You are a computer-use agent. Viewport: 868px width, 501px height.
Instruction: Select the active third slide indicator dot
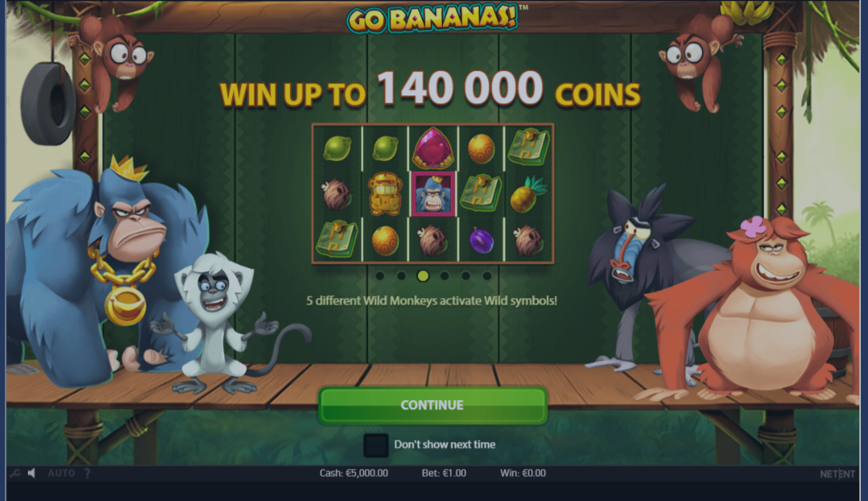click(x=423, y=275)
